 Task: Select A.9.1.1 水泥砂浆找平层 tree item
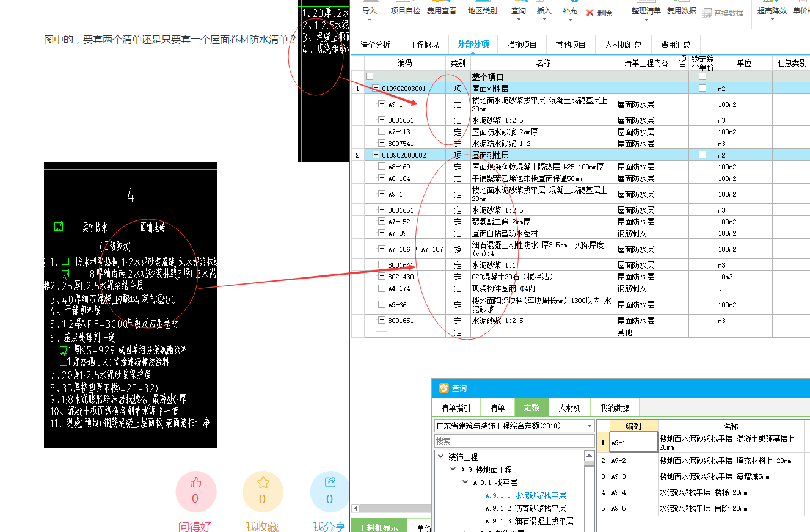[x=525, y=495]
